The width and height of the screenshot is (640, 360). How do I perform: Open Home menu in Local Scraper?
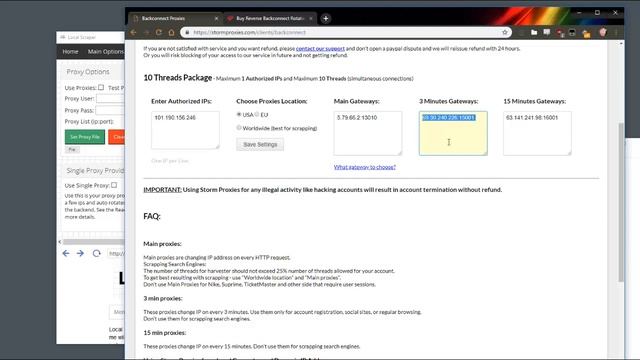70,51
